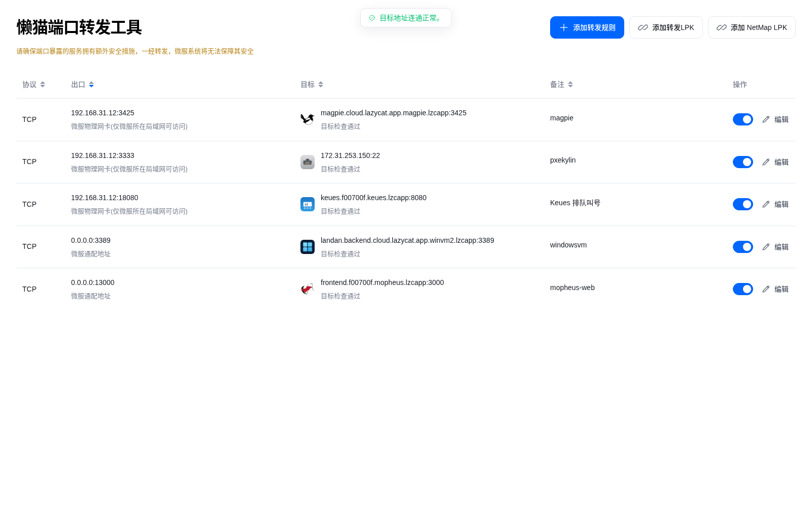Click pencil edit icon for Keues row

click(766, 204)
